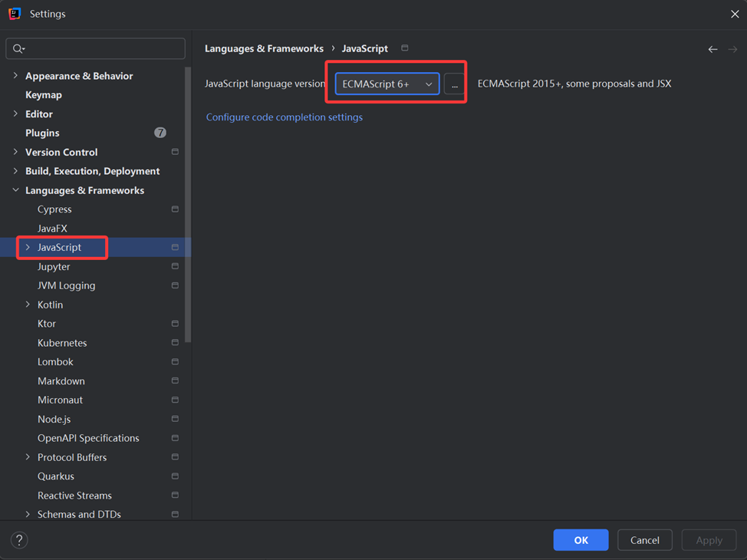Select JVM Logging in the tree

[66, 285]
